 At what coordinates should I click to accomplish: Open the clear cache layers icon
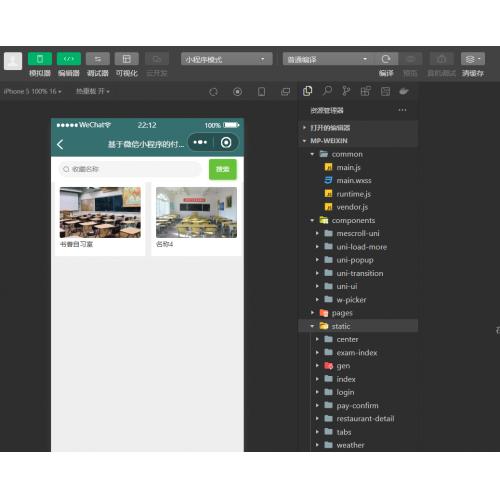[472, 59]
